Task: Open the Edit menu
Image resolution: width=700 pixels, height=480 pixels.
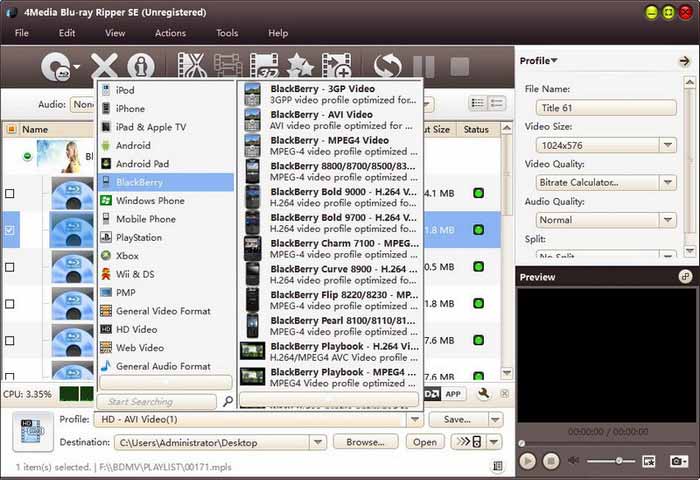Action: point(67,33)
